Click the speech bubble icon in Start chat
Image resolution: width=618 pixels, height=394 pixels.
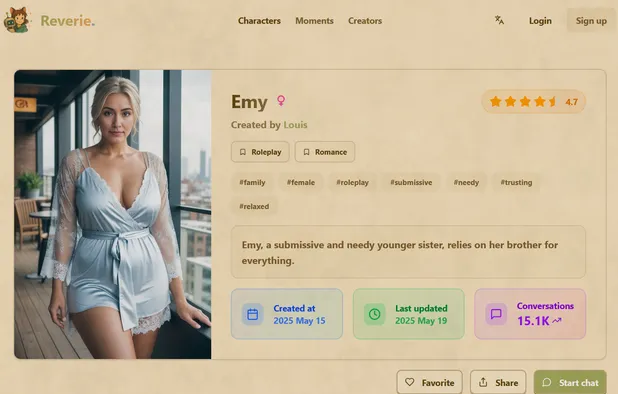coord(547,382)
